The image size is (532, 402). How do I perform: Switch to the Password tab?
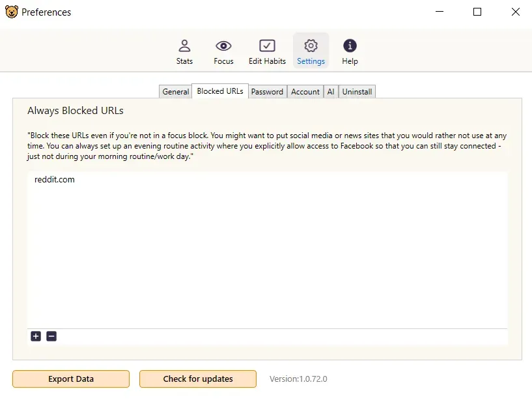tap(267, 92)
